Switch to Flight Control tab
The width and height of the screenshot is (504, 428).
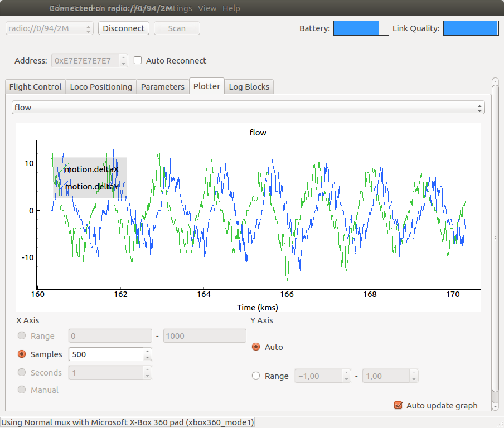tap(35, 87)
